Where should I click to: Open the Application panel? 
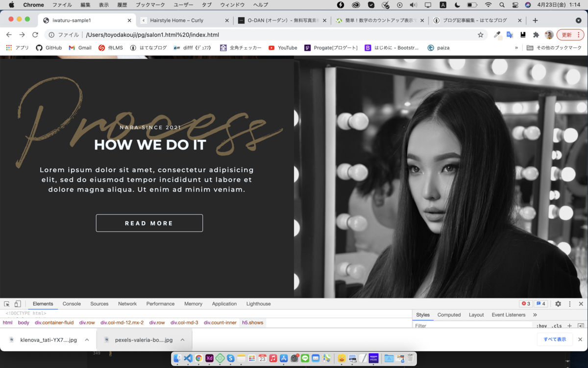[224, 304]
